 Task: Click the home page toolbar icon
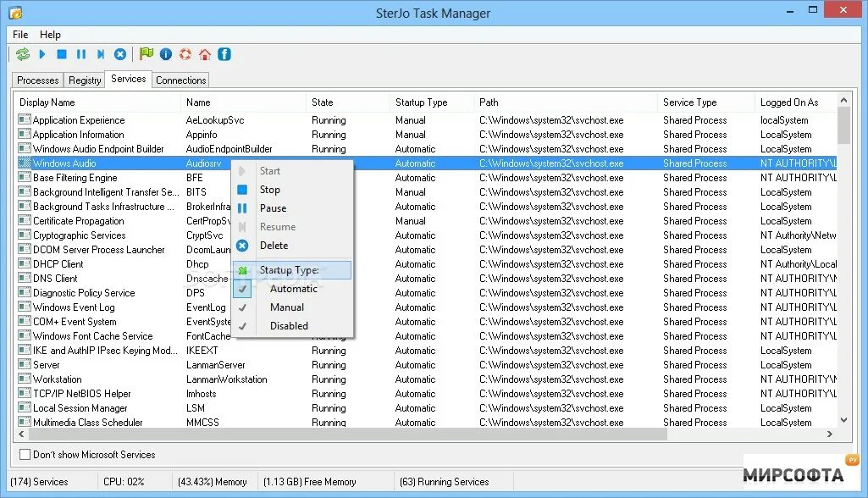(x=205, y=54)
